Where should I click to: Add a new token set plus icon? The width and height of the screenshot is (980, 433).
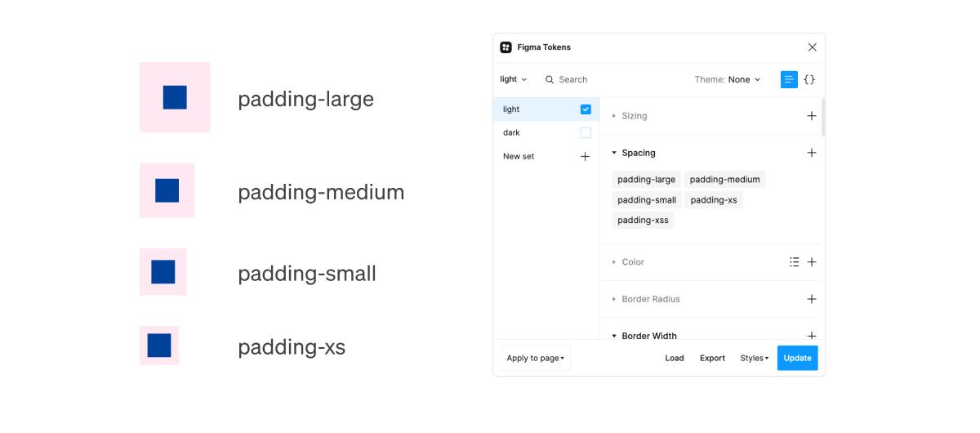[585, 156]
